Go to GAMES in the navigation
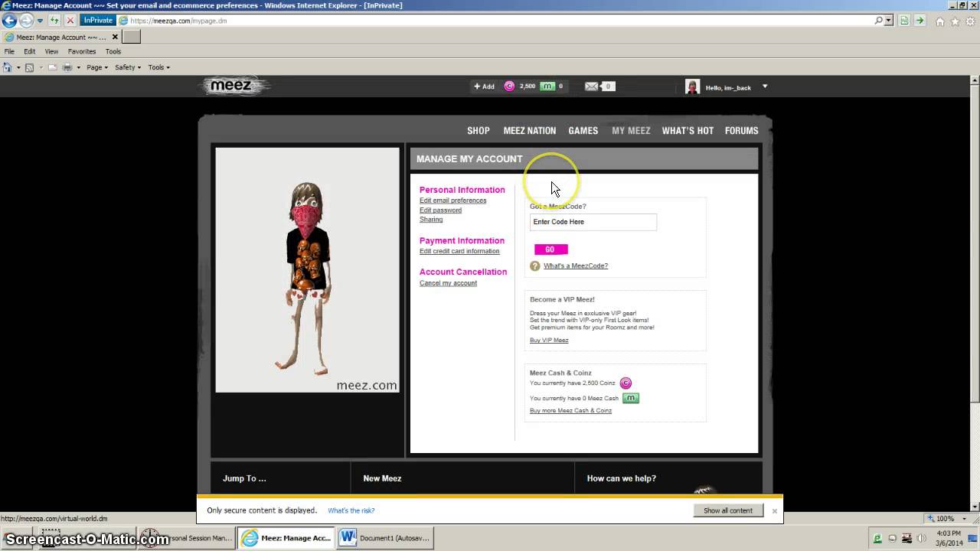 tap(583, 131)
